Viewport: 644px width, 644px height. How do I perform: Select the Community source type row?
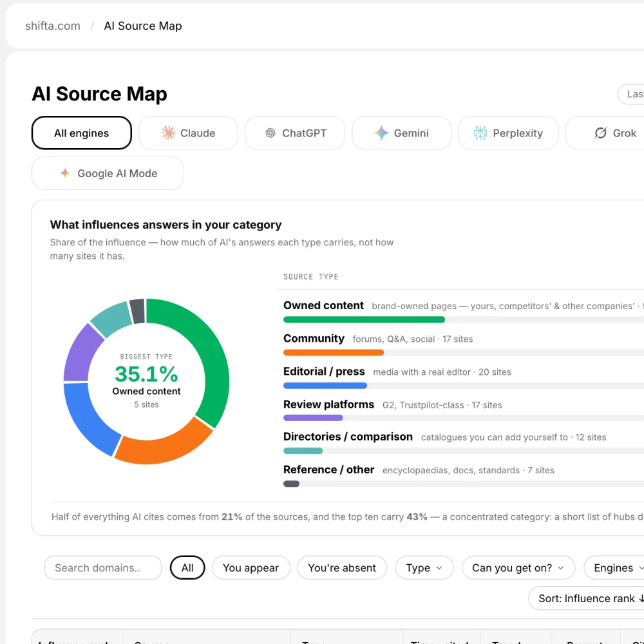(463, 344)
